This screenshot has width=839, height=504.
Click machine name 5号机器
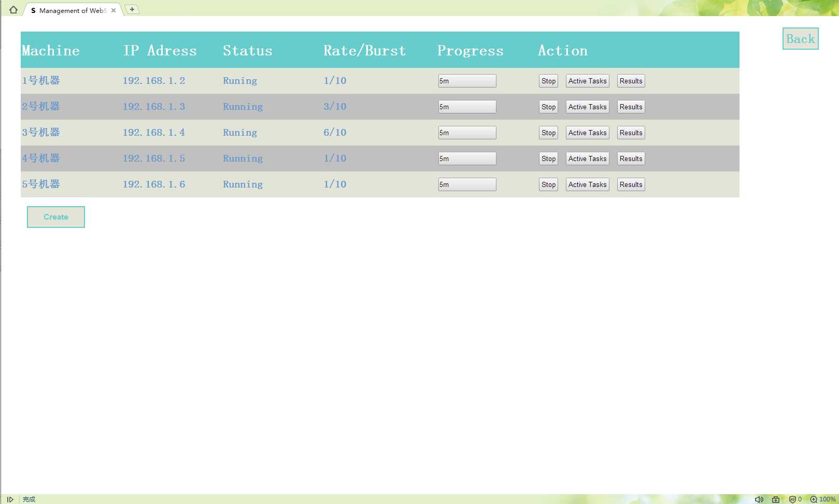click(x=41, y=184)
